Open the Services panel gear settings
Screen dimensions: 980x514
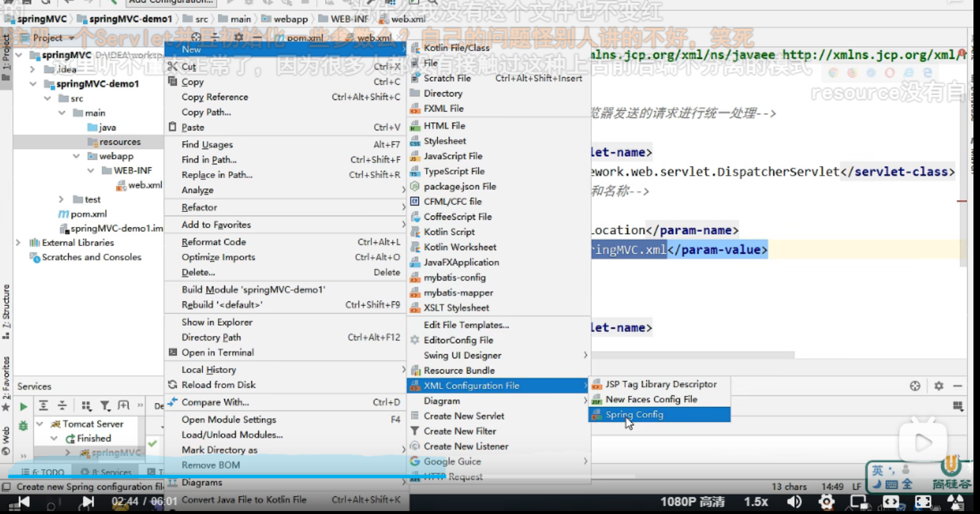click(x=939, y=386)
